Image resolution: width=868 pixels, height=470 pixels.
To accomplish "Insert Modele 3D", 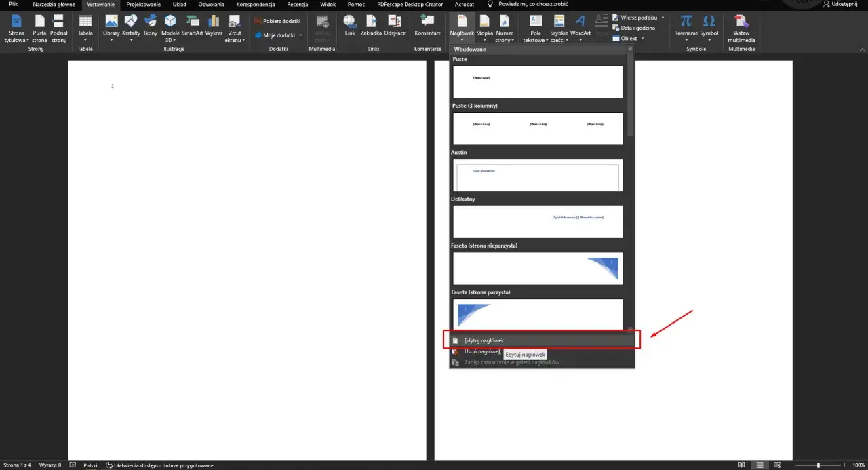I will (x=170, y=28).
